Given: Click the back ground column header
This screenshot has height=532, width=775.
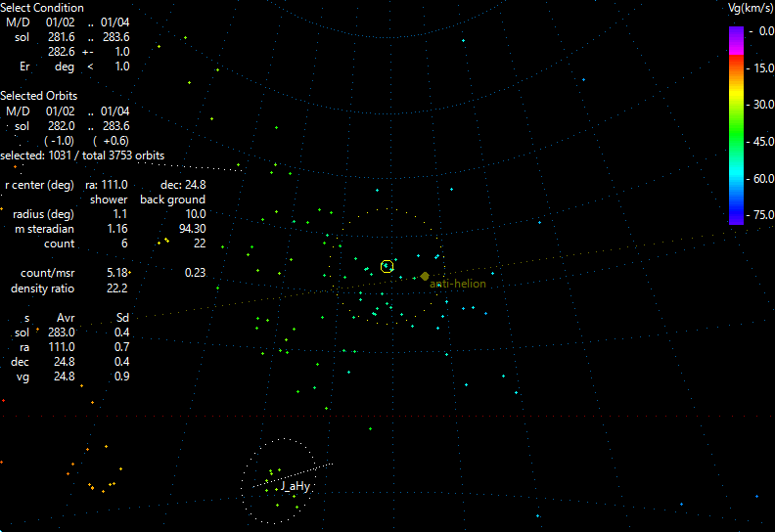Looking at the screenshot, I should (x=172, y=199).
